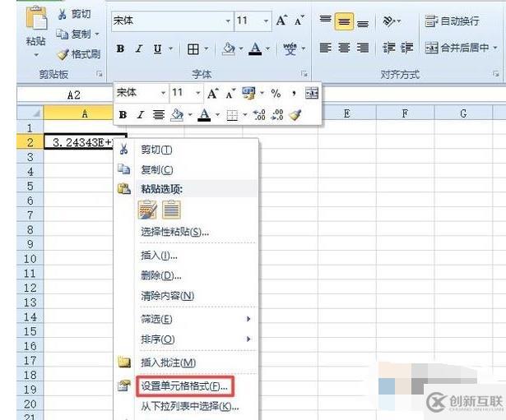Decrease indent in alignment group
This screenshot has width=506, height=420.
[x=388, y=48]
